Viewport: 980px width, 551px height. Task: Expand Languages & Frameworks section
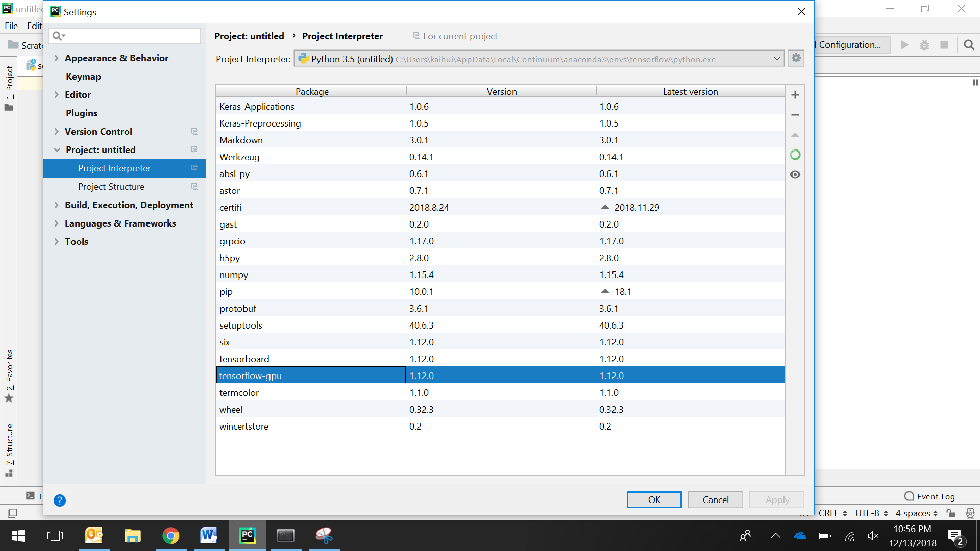57,223
